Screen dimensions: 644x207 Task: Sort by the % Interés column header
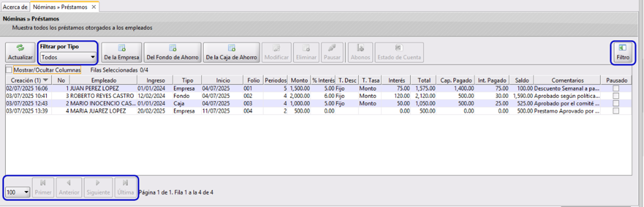[x=323, y=80]
